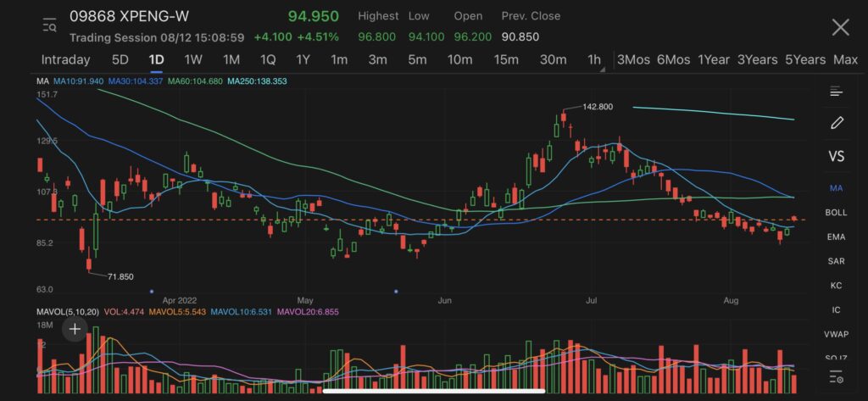
Task: Select the 15m minute tab
Action: (x=506, y=60)
